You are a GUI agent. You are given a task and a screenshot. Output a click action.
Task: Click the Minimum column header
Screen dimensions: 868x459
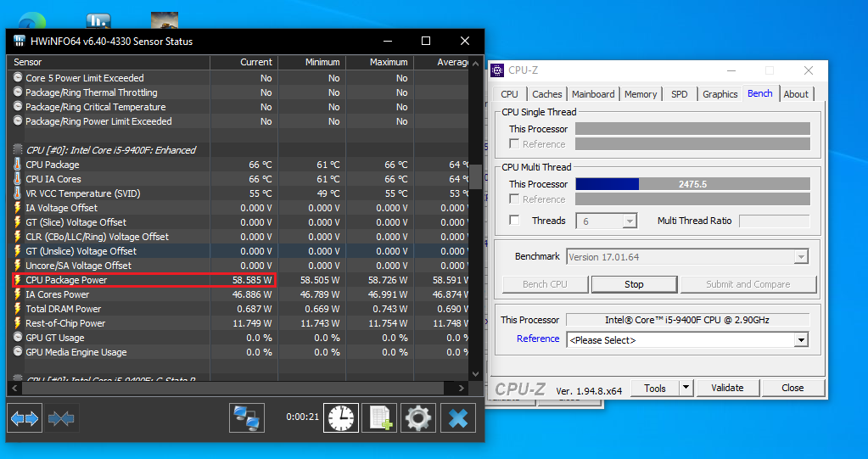312,62
